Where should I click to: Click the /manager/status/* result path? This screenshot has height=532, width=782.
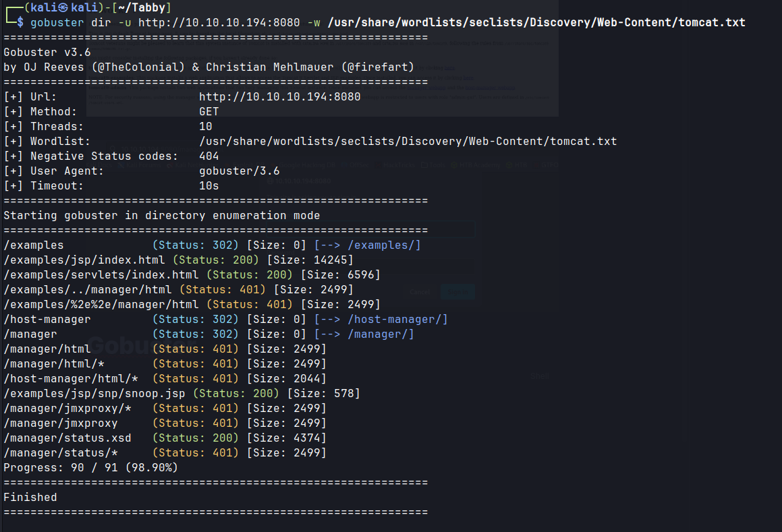coord(60,453)
